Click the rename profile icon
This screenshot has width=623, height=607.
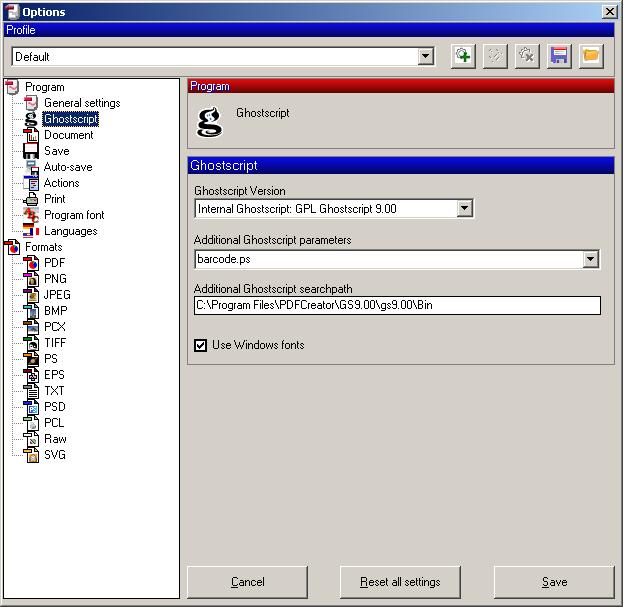click(495, 56)
